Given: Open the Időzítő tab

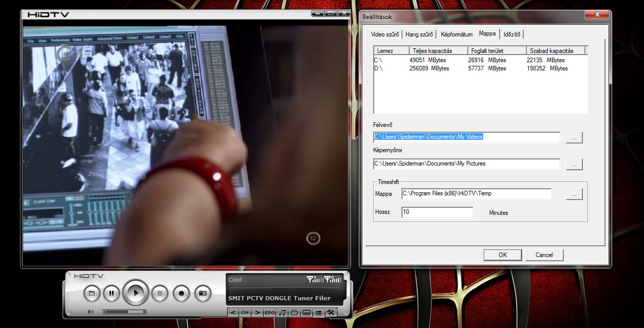Looking at the screenshot, I should click(x=512, y=34).
